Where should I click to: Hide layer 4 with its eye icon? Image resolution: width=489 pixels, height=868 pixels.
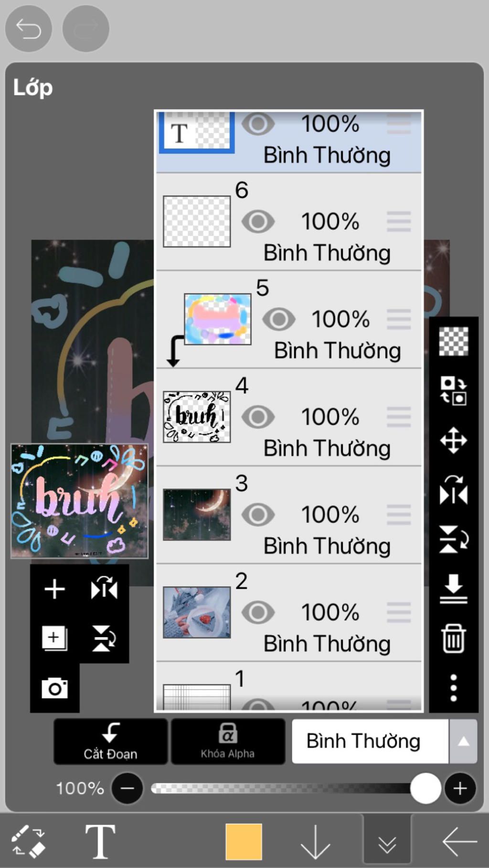258,417
